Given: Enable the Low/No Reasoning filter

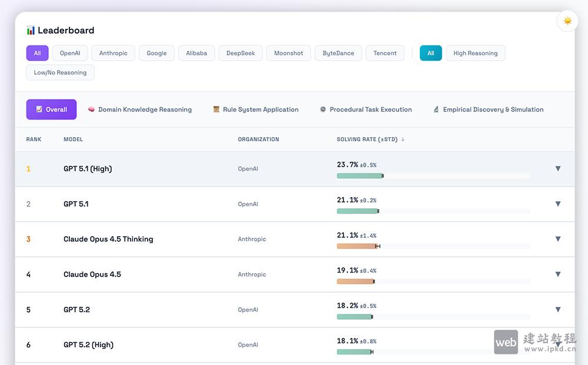Looking at the screenshot, I should click(60, 72).
